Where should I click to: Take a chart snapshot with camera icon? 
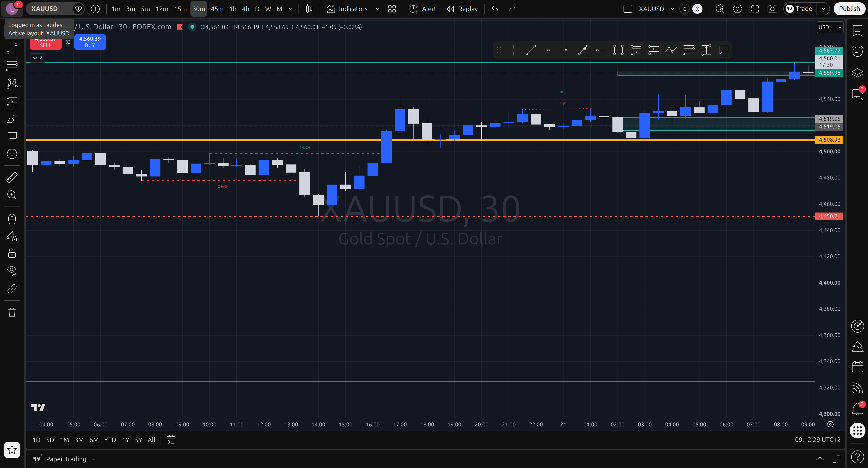[772, 9]
